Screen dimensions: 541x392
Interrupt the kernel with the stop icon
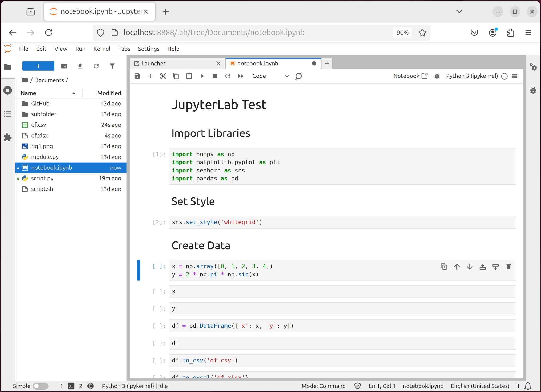215,76
